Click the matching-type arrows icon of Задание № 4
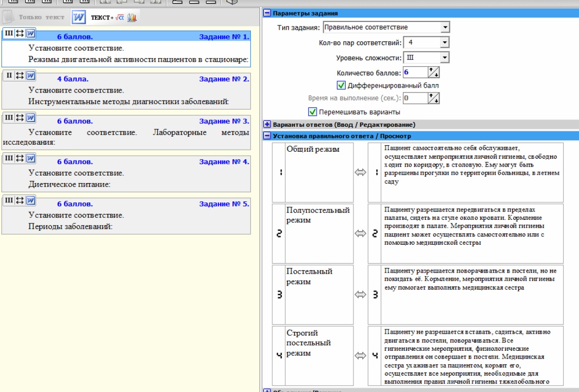Viewport: 579px width, 392px height. (x=19, y=158)
